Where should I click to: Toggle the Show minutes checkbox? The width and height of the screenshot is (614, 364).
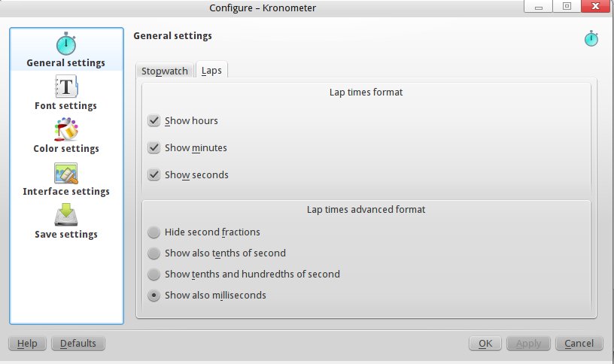[154, 147]
